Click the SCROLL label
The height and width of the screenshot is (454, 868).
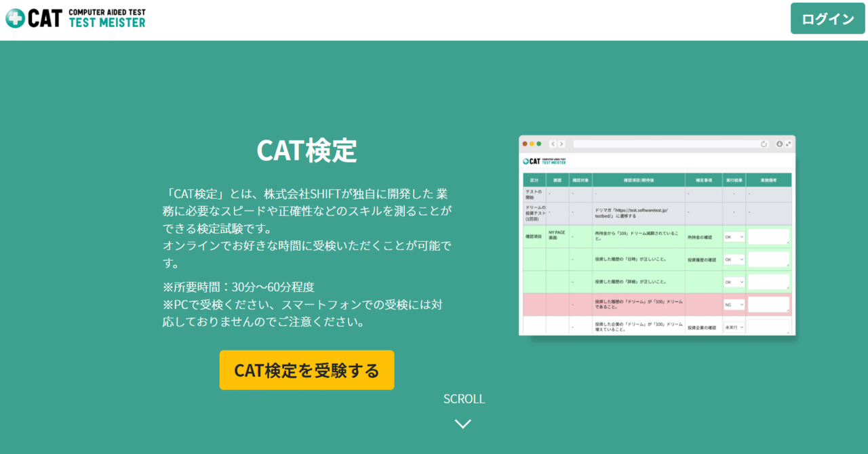click(x=464, y=399)
